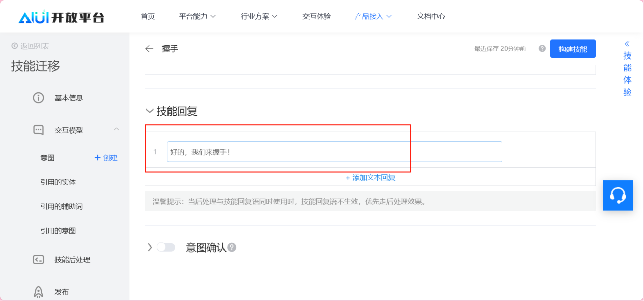Click the help icon near 构建技能

[542, 49]
